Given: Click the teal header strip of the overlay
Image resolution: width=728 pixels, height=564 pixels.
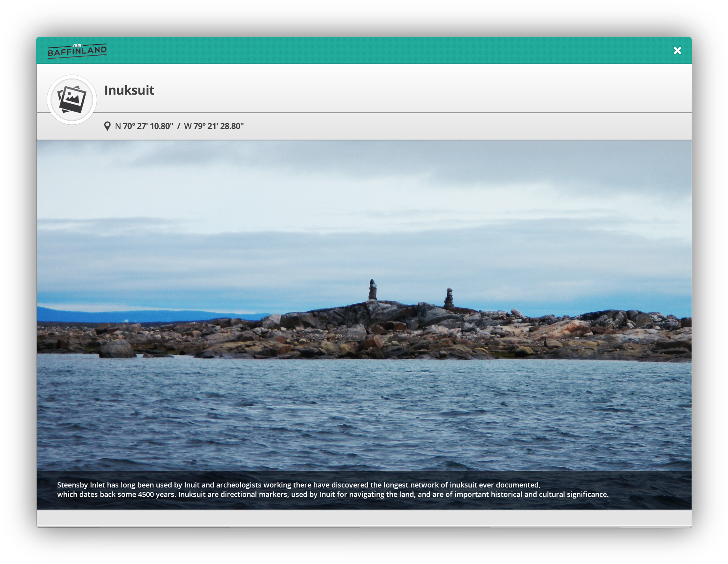Looking at the screenshot, I should (355, 50).
